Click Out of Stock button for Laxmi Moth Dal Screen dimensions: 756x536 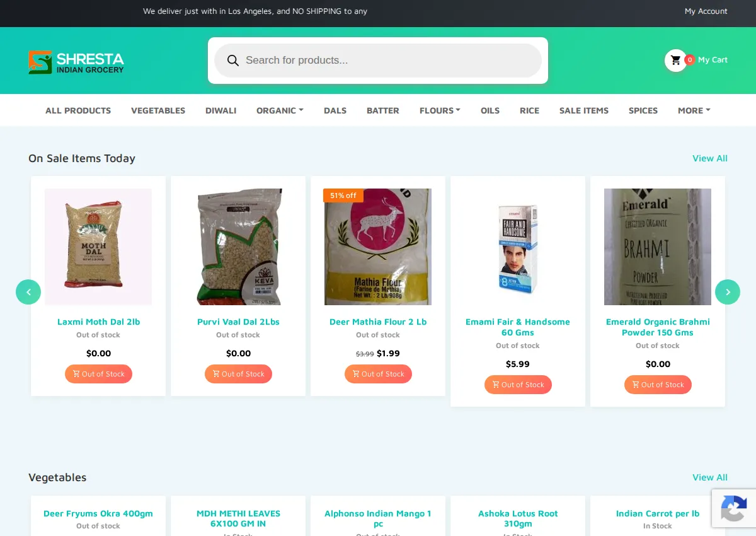[x=98, y=374]
